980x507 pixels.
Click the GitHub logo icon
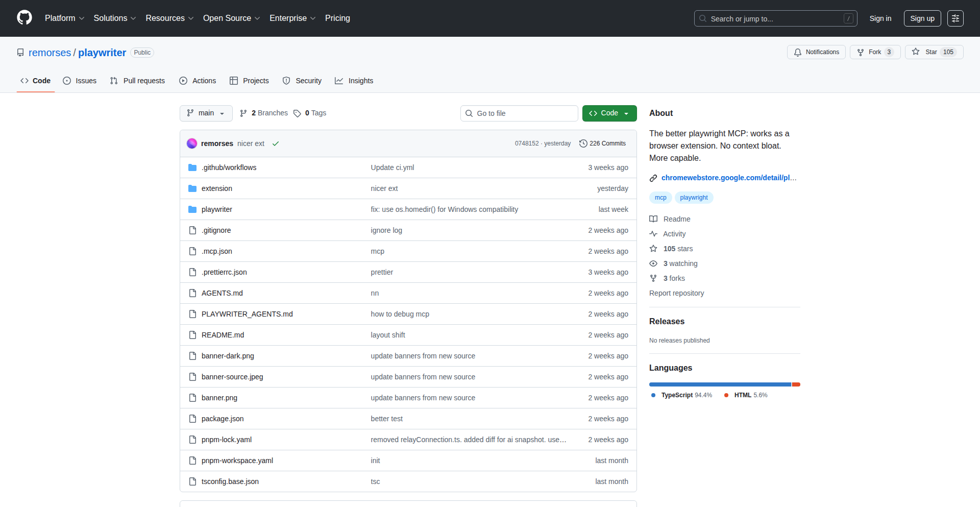[x=24, y=18]
